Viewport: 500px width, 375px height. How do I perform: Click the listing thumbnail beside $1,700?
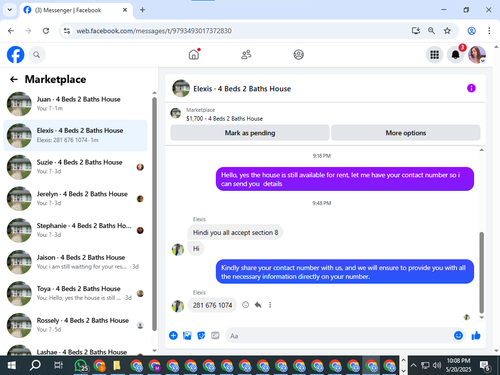click(x=176, y=113)
